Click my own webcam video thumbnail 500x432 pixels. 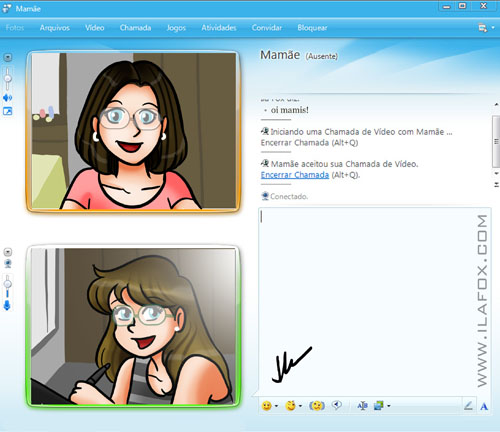(133, 326)
